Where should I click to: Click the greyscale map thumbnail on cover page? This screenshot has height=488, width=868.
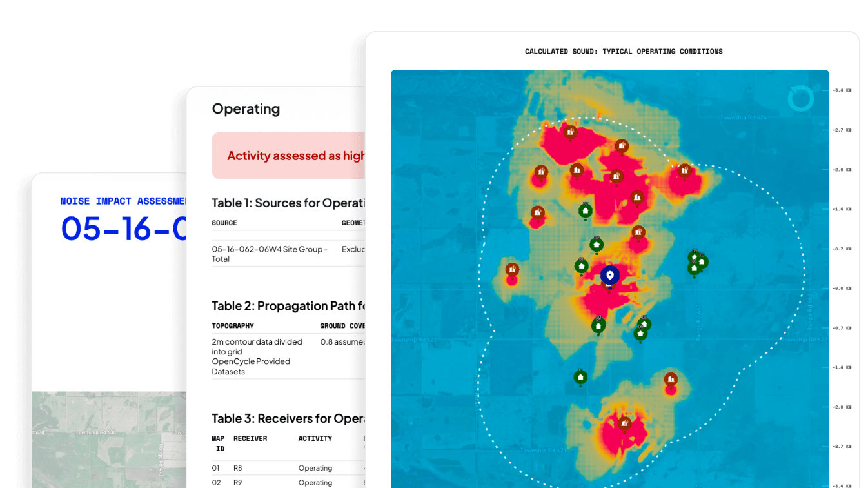tap(108, 439)
